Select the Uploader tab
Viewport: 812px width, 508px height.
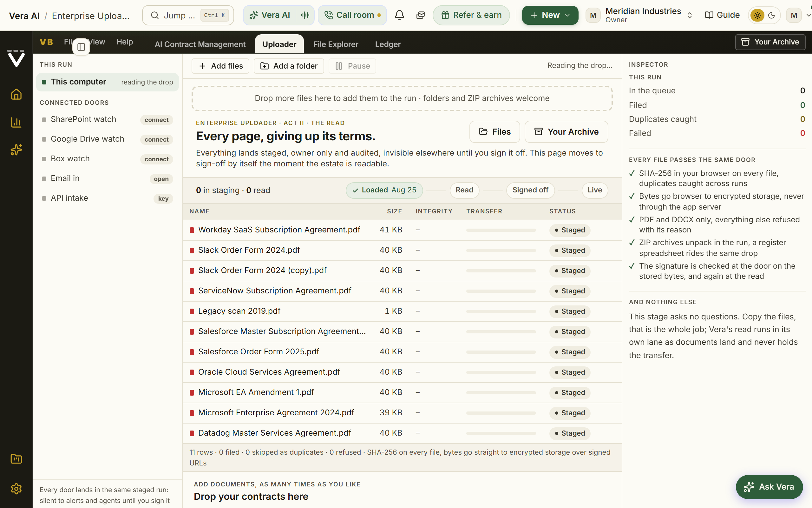(279, 44)
